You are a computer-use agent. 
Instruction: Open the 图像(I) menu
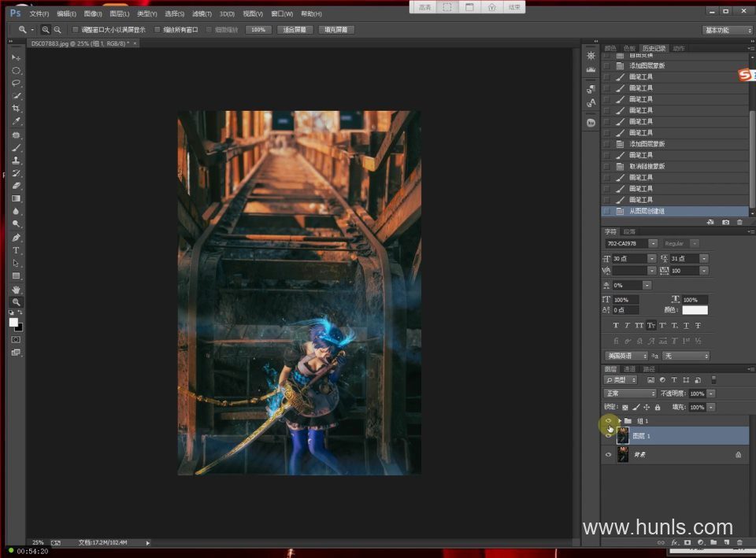[93, 14]
